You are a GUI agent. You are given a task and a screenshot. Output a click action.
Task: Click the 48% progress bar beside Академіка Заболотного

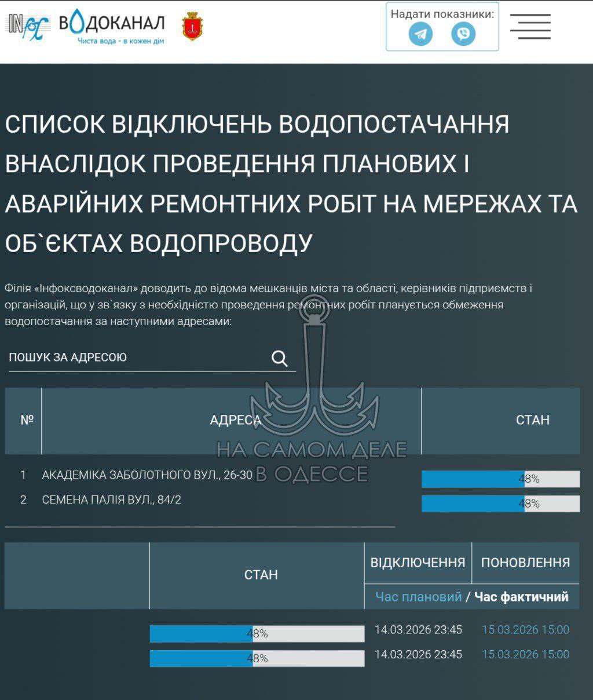pos(500,479)
